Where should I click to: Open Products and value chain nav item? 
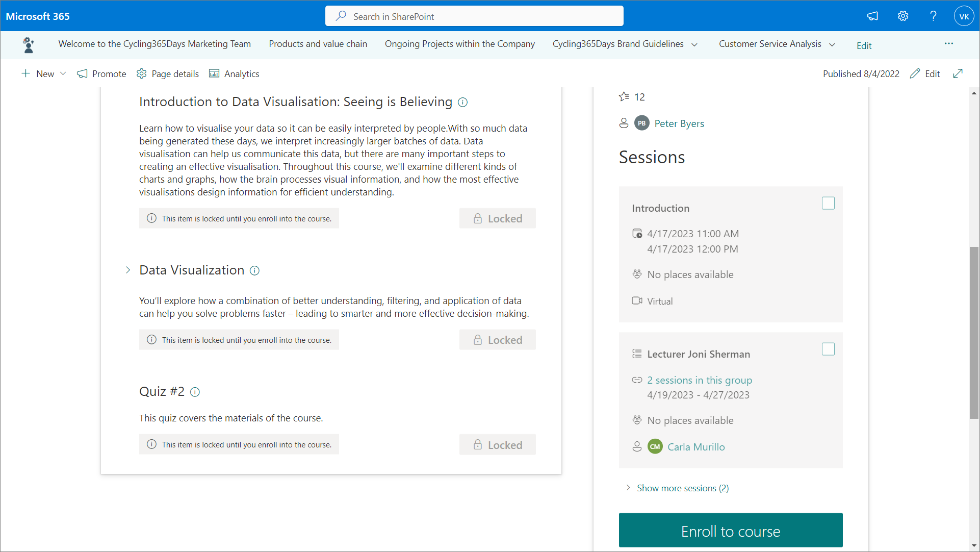click(x=318, y=44)
